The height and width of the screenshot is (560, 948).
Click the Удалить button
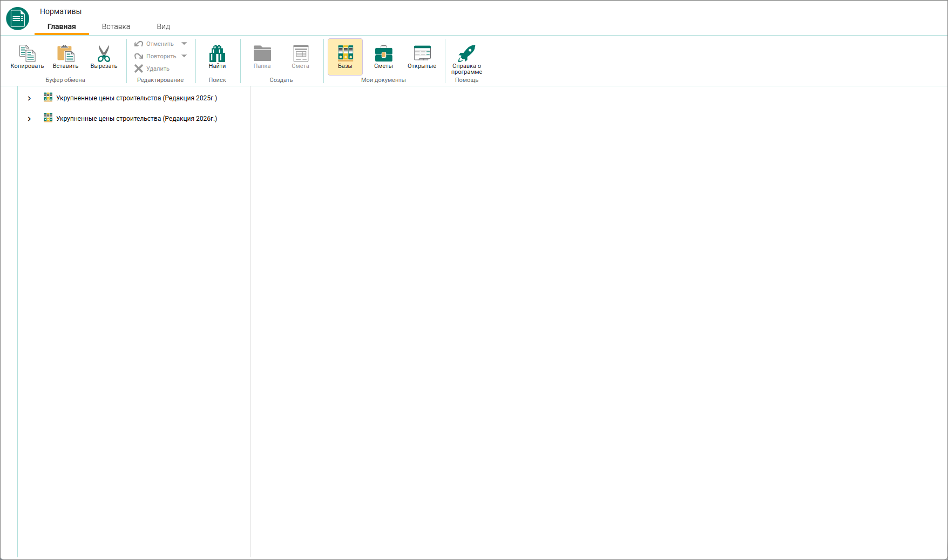(152, 69)
